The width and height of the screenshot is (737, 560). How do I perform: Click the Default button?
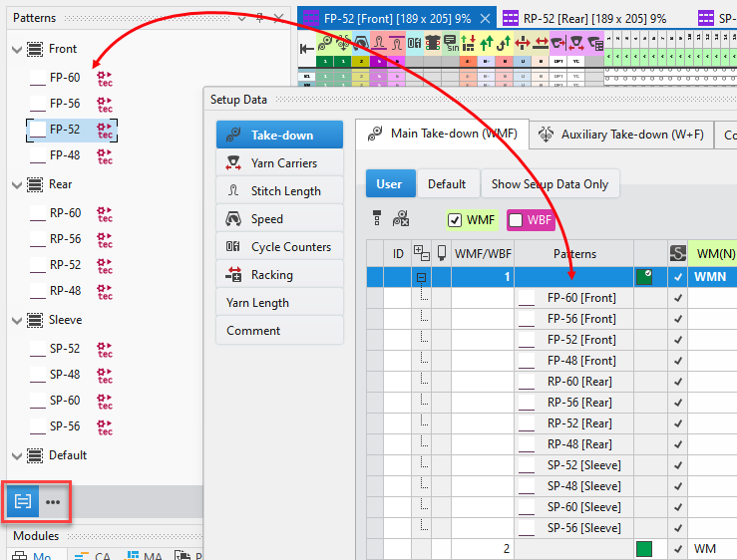tap(446, 183)
